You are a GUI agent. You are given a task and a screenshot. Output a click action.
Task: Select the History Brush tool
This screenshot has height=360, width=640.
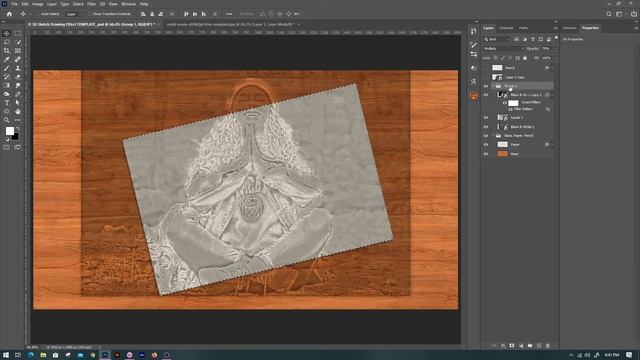coord(7,77)
